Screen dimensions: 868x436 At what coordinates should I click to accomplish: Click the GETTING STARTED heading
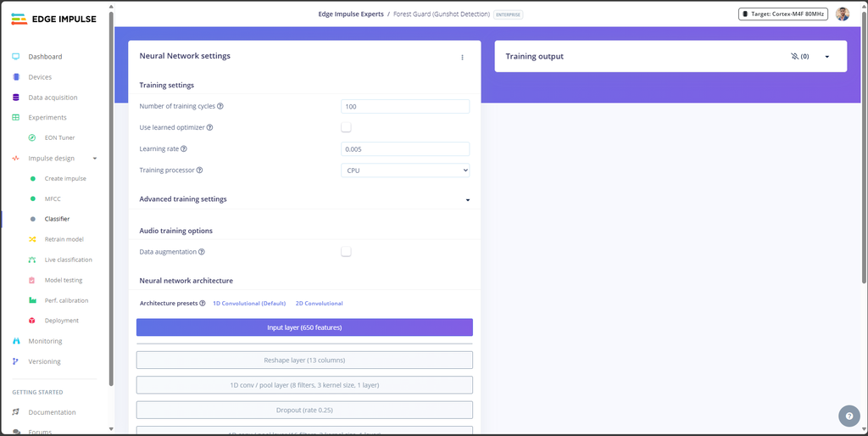point(37,392)
